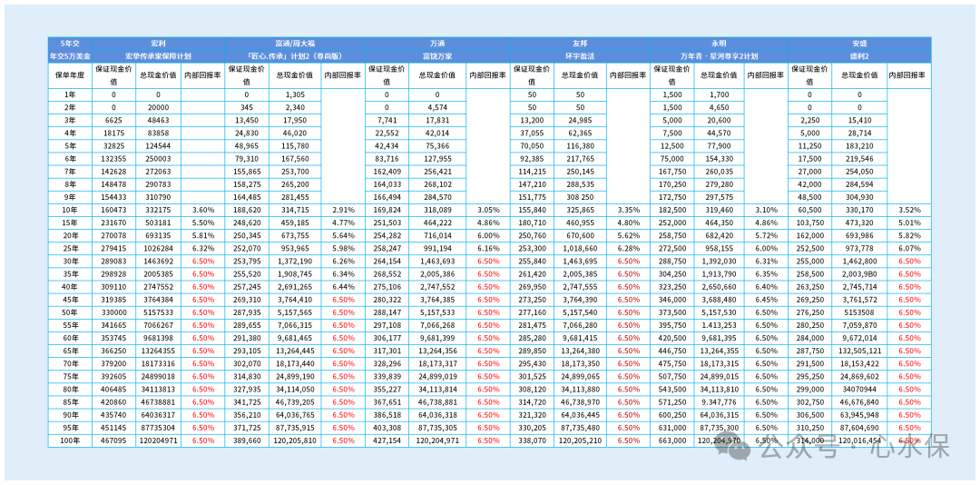
Task: Click the '5.64%' return rate cell
Action: click(343, 235)
